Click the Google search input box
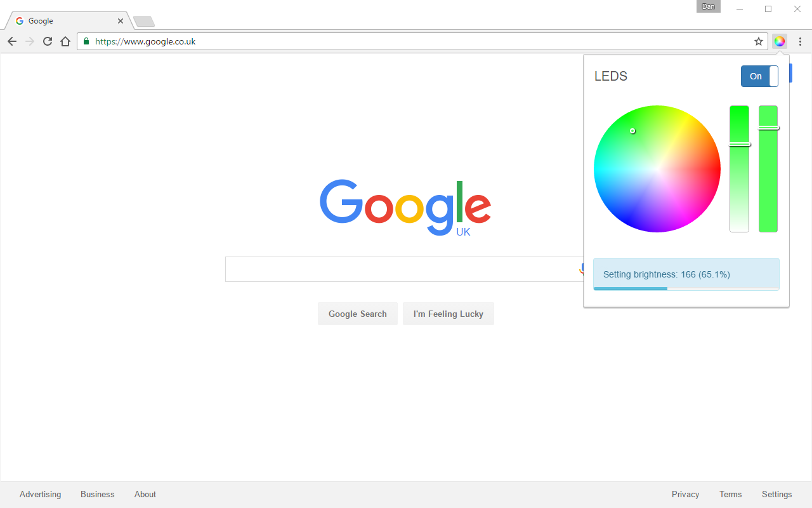Screen dimensions: 812x508 click(403, 269)
